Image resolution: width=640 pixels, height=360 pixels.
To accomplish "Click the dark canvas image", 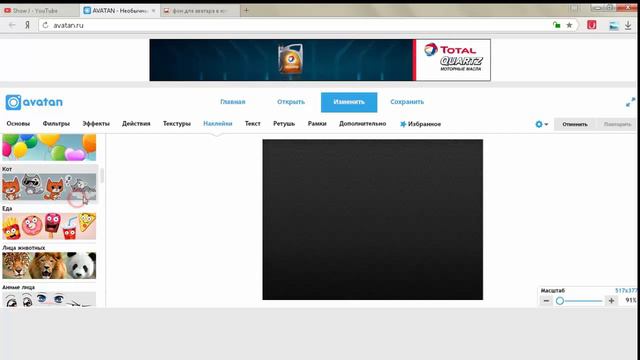I will (373, 220).
